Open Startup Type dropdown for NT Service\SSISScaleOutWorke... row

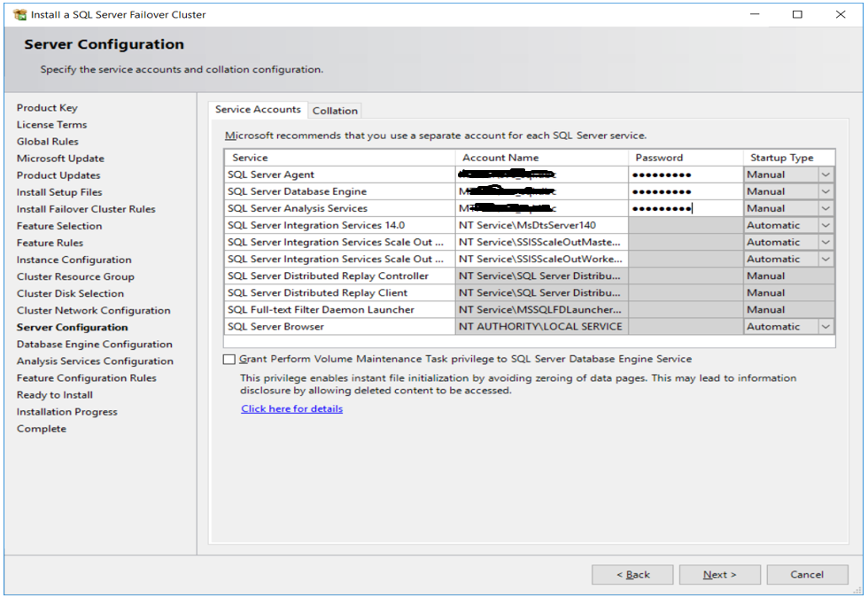825,259
